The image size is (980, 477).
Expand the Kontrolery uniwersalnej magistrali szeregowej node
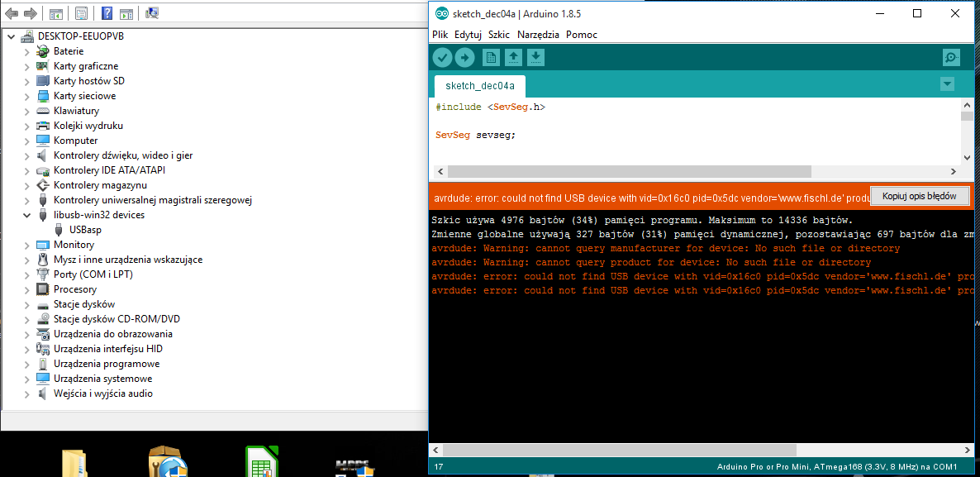27,200
